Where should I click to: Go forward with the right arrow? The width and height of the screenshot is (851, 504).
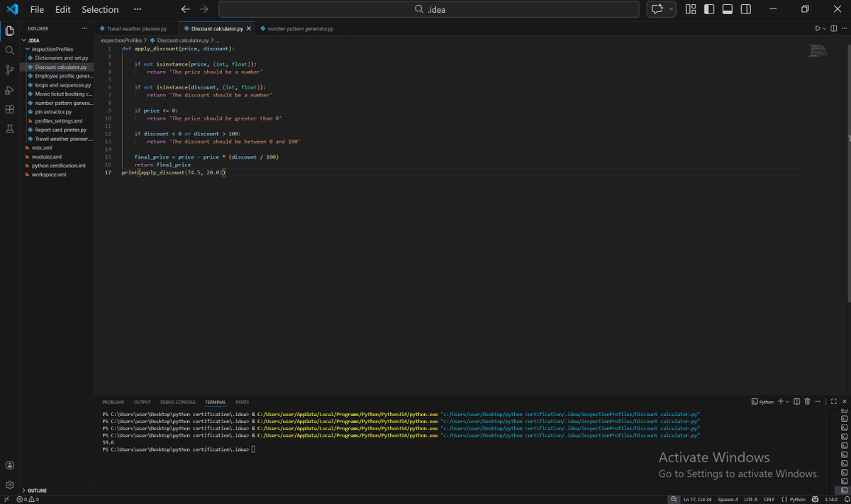[x=204, y=9]
